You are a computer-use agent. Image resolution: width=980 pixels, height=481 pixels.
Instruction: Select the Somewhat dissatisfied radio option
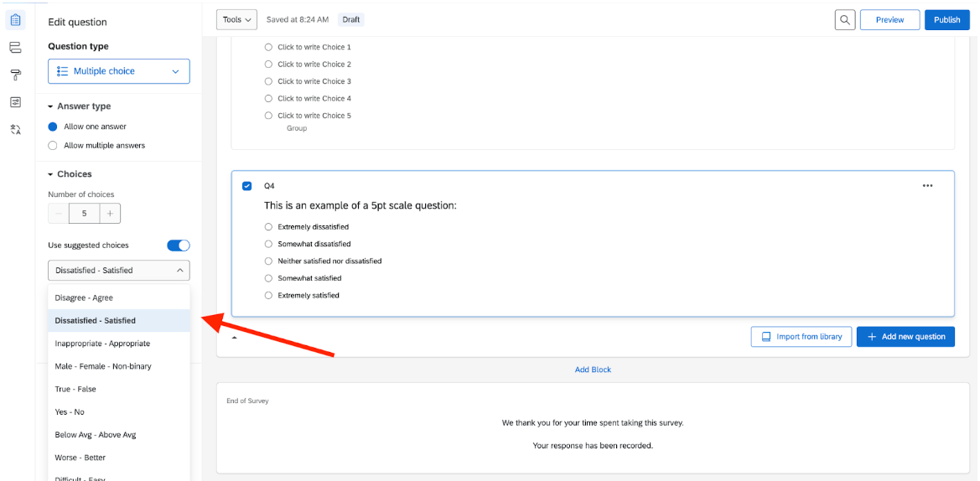point(269,244)
